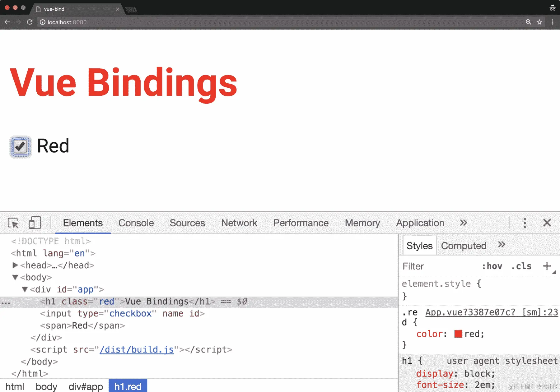Select body in the breadcrumb bar
Screen dimensions: 560x392
[x=46, y=386]
